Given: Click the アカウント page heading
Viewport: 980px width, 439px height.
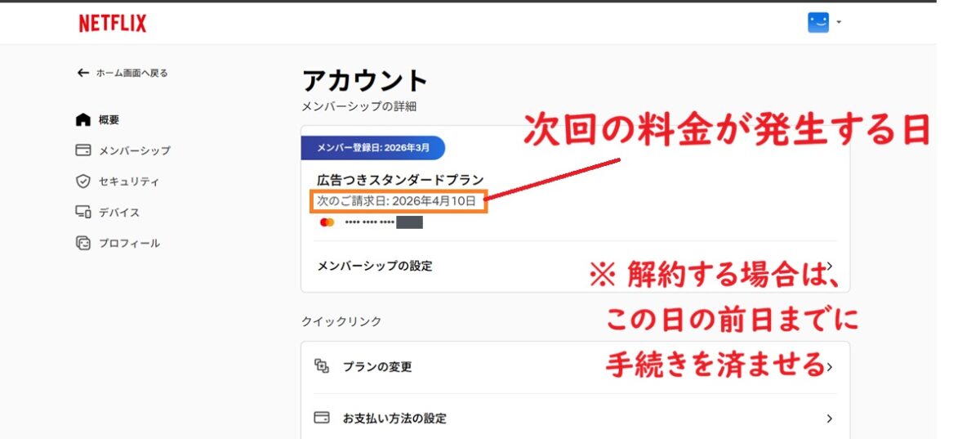Looking at the screenshot, I should 365,80.
